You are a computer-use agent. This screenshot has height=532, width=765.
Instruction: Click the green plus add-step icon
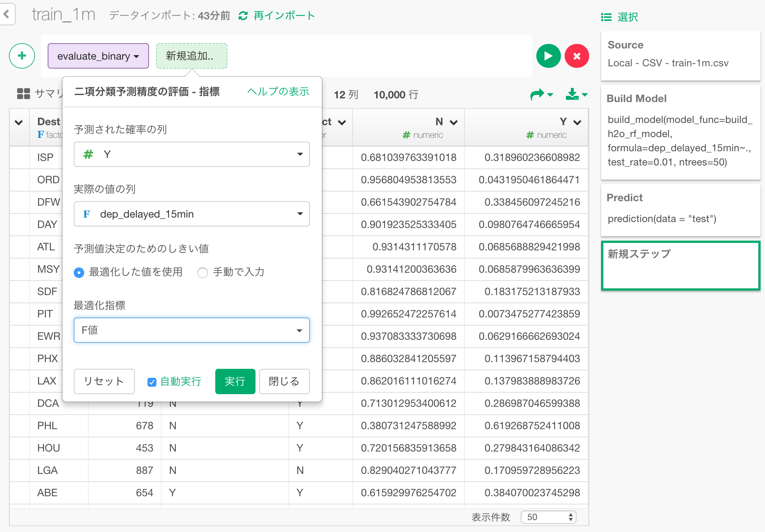click(22, 56)
